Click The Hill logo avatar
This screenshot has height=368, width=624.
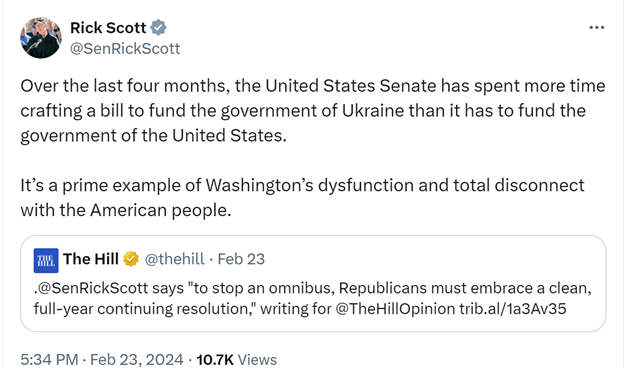click(46, 261)
